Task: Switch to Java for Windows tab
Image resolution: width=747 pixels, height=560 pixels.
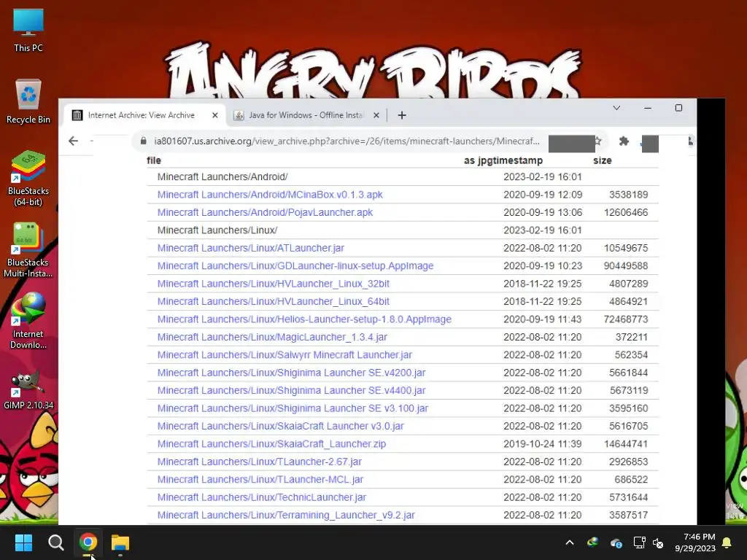Action: coord(306,115)
